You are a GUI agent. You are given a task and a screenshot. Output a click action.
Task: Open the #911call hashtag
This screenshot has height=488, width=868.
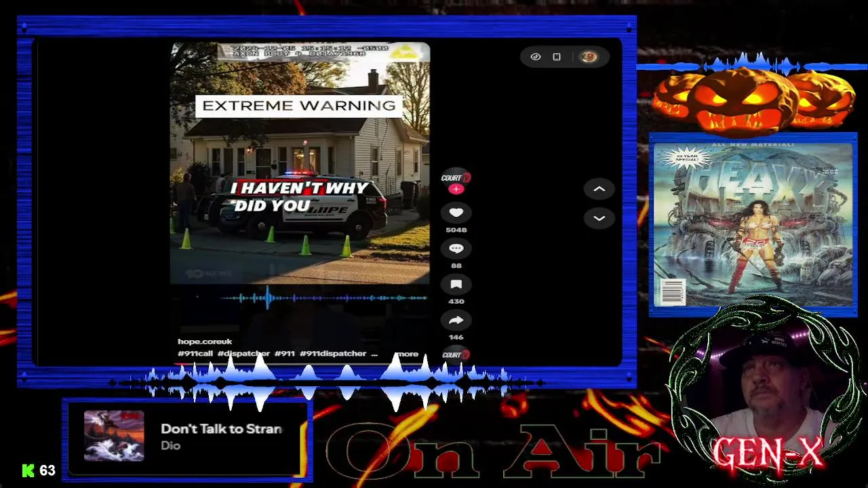tap(195, 354)
